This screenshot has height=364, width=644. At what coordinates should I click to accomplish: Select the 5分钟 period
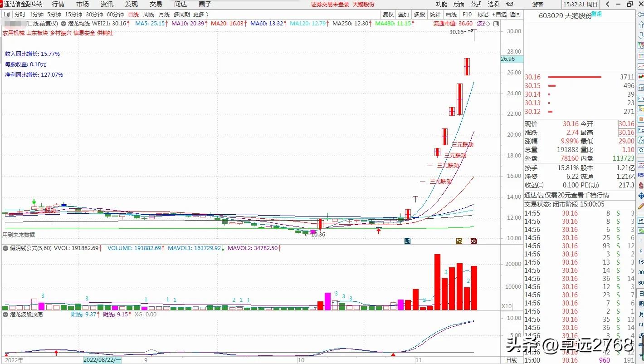[54, 15]
